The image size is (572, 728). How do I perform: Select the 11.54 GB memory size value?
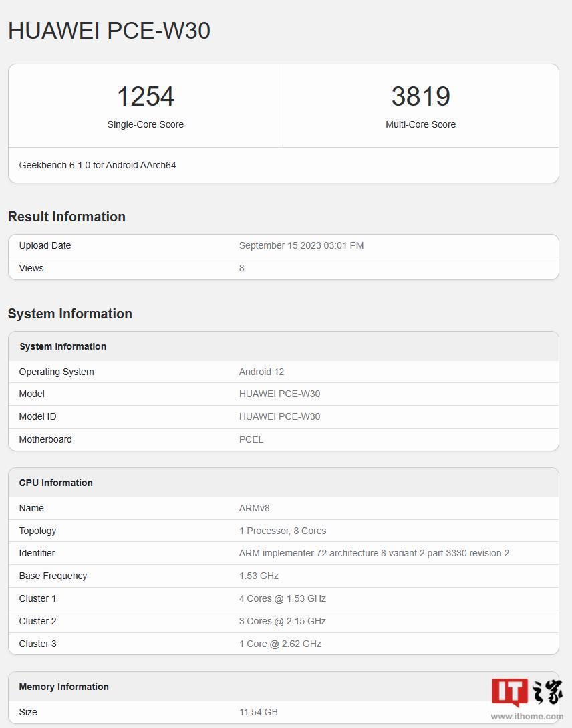pos(259,712)
